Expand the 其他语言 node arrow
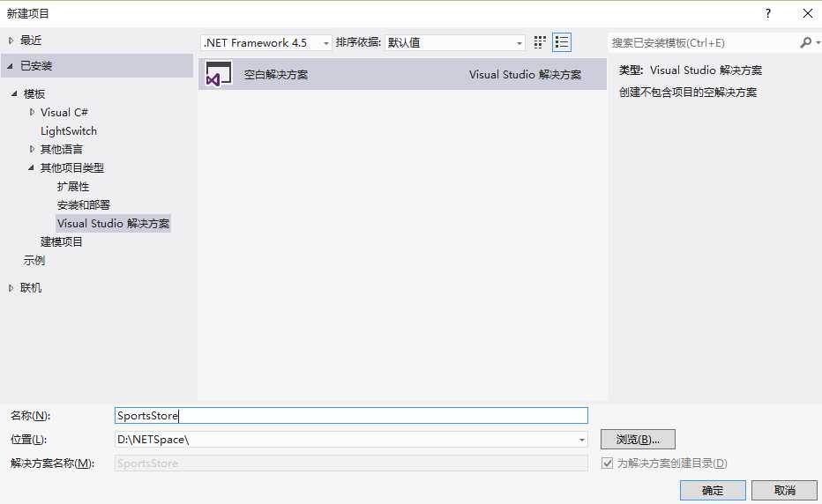Viewport: 822px width, 504px height. pos(32,149)
